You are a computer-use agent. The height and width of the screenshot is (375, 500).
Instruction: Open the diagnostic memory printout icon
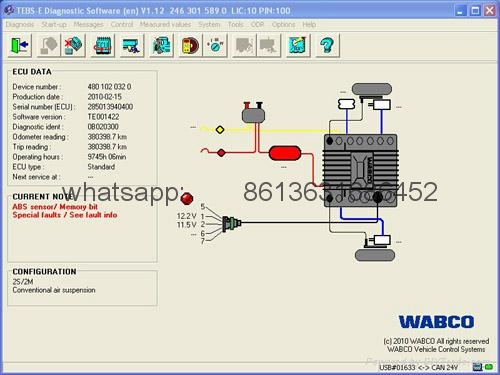pos(161,45)
